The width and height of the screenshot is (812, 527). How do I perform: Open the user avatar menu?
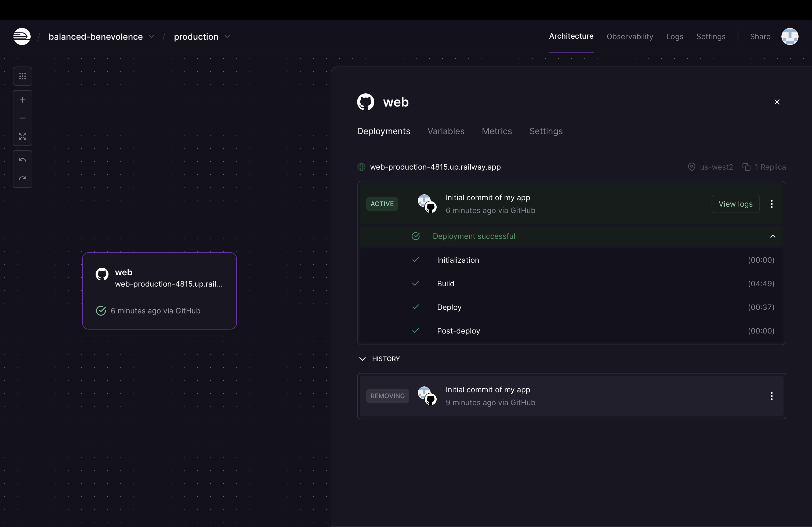789,36
